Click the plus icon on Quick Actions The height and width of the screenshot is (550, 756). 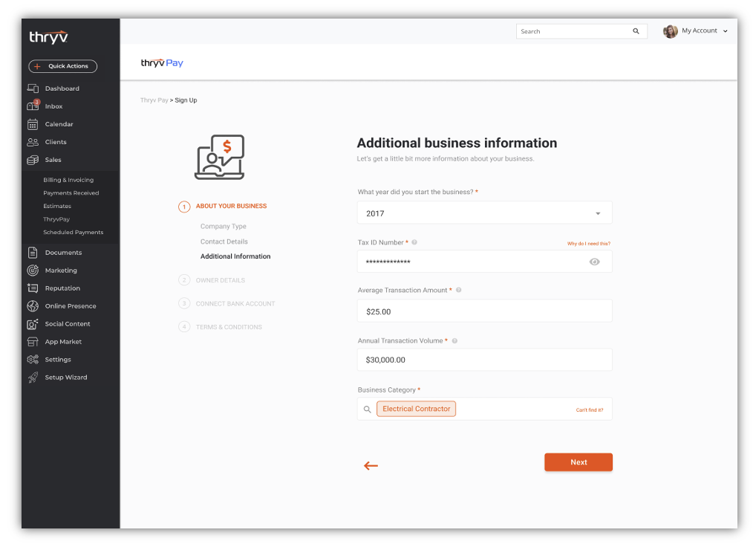(x=37, y=66)
